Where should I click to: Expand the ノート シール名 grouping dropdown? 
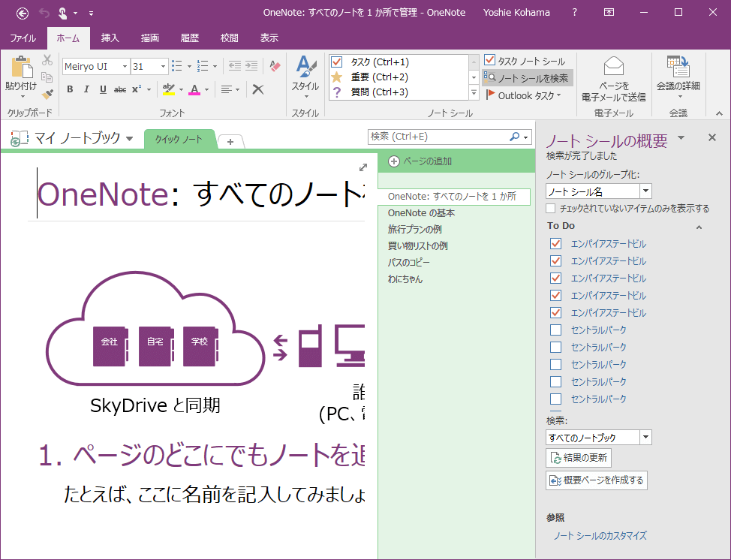pos(645,191)
